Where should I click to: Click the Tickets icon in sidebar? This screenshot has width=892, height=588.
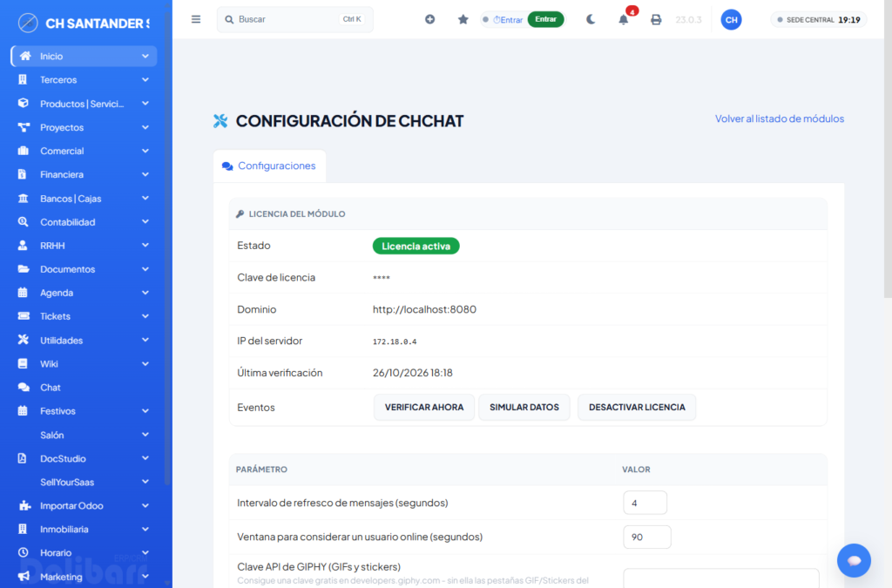[24, 315]
